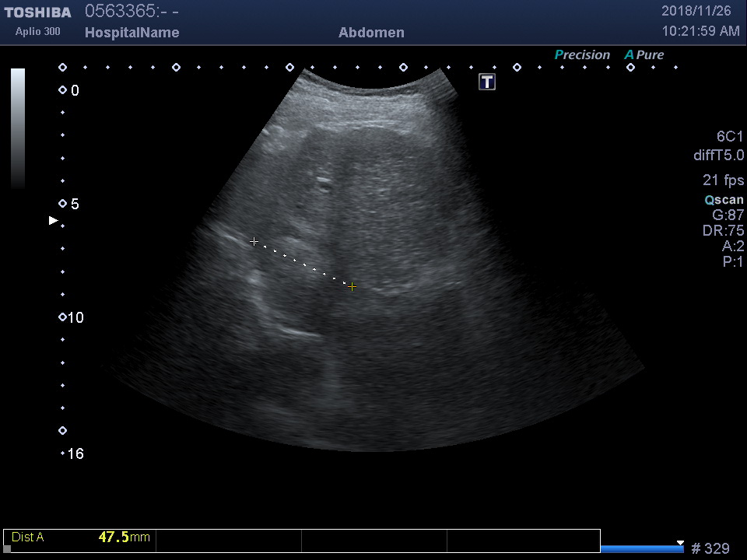Viewport: 747px width, 560px height.
Task: Click the Abdomen exam preset label
Action: point(371,33)
